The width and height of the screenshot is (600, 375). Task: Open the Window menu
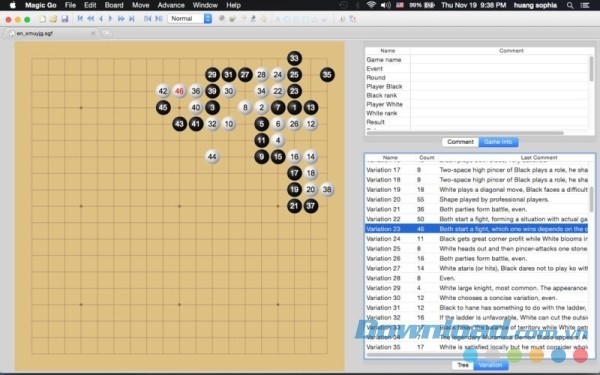[x=205, y=5]
